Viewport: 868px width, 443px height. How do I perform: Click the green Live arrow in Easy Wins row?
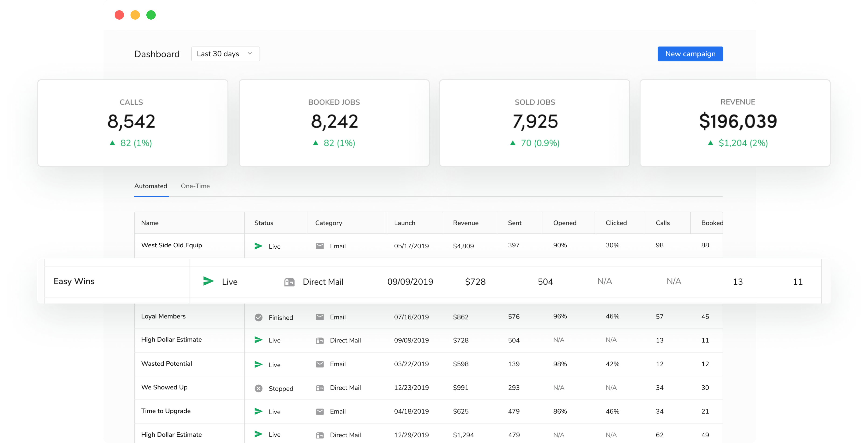coord(209,281)
